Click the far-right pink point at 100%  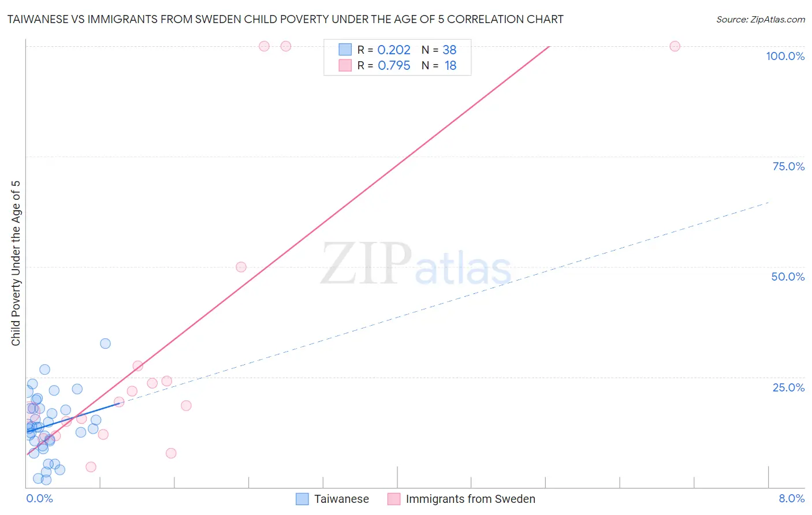[x=675, y=46]
